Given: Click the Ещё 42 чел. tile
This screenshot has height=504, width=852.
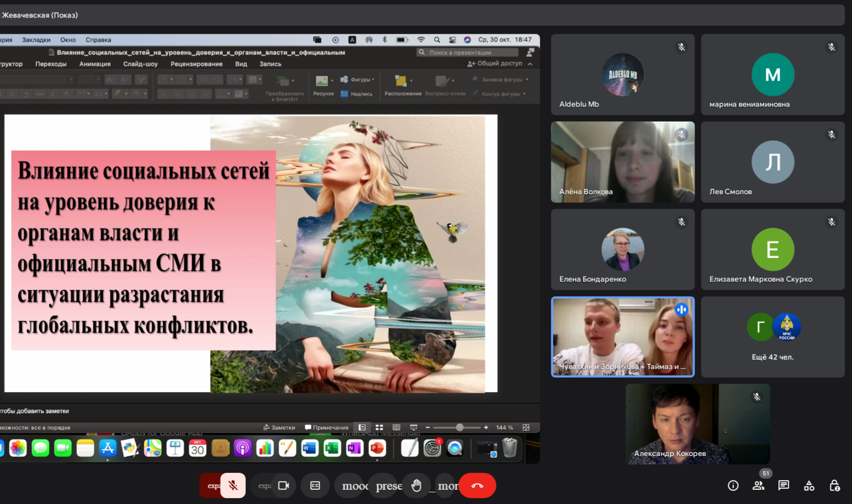Looking at the screenshot, I should click(772, 337).
